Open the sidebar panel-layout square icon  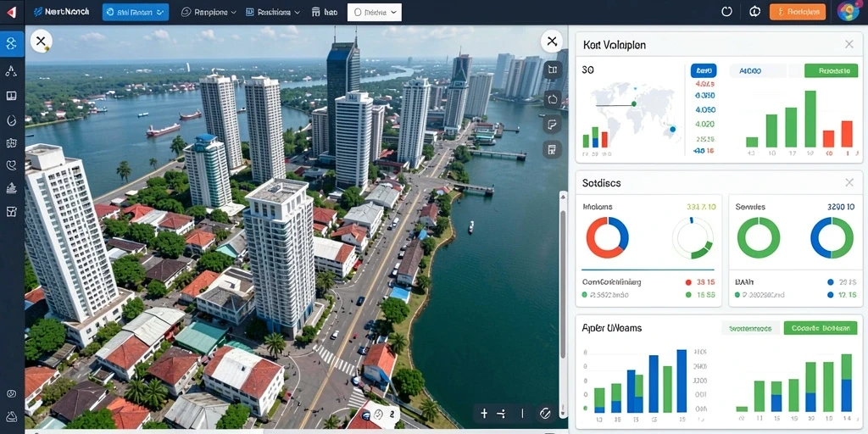11,96
